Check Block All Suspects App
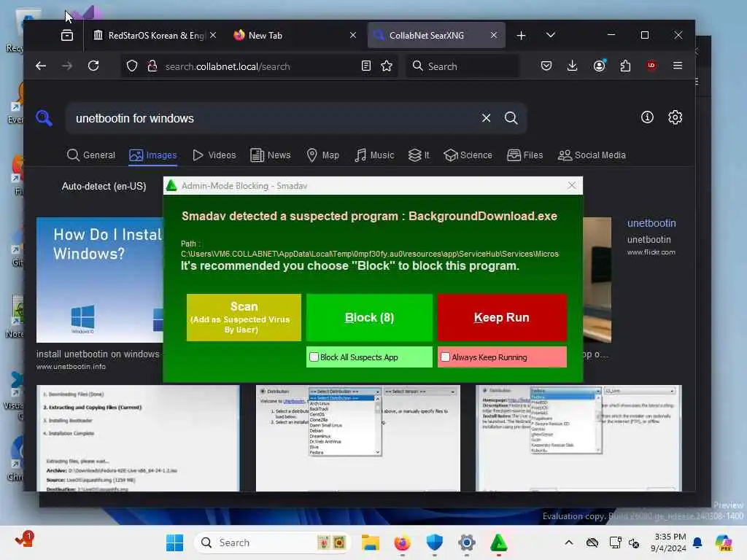Viewport: 747px width, 560px height. tap(314, 357)
